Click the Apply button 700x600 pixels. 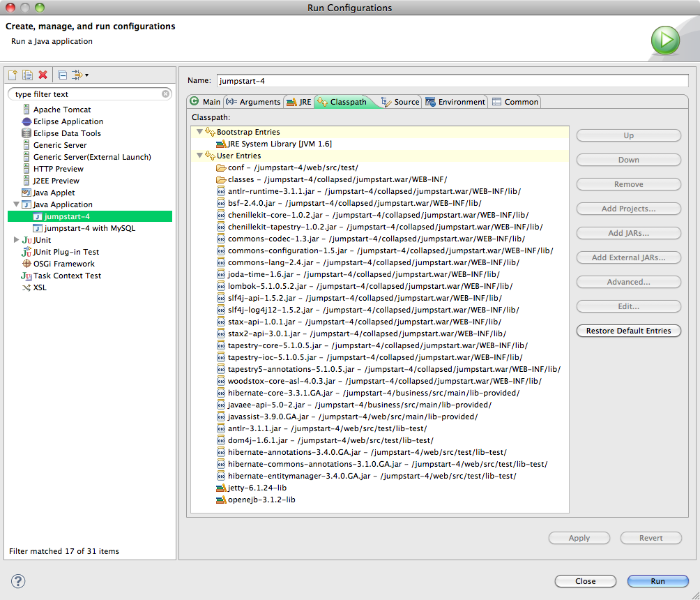click(x=579, y=538)
